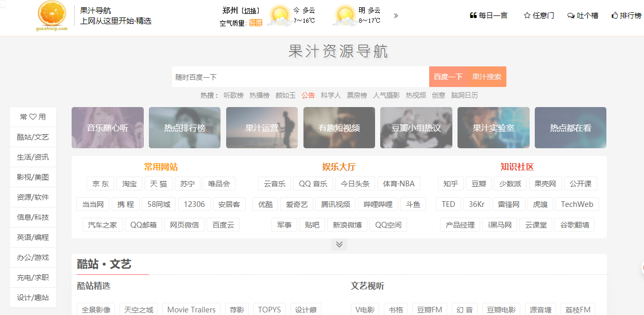This screenshot has width=644, height=315.
Task: Open the 知乎 site link
Action: pyautogui.click(x=451, y=184)
